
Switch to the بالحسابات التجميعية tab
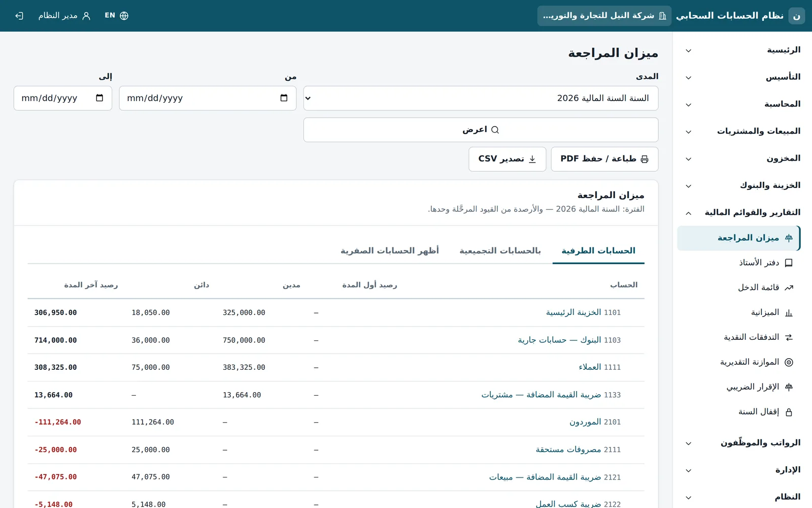[x=500, y=251]
